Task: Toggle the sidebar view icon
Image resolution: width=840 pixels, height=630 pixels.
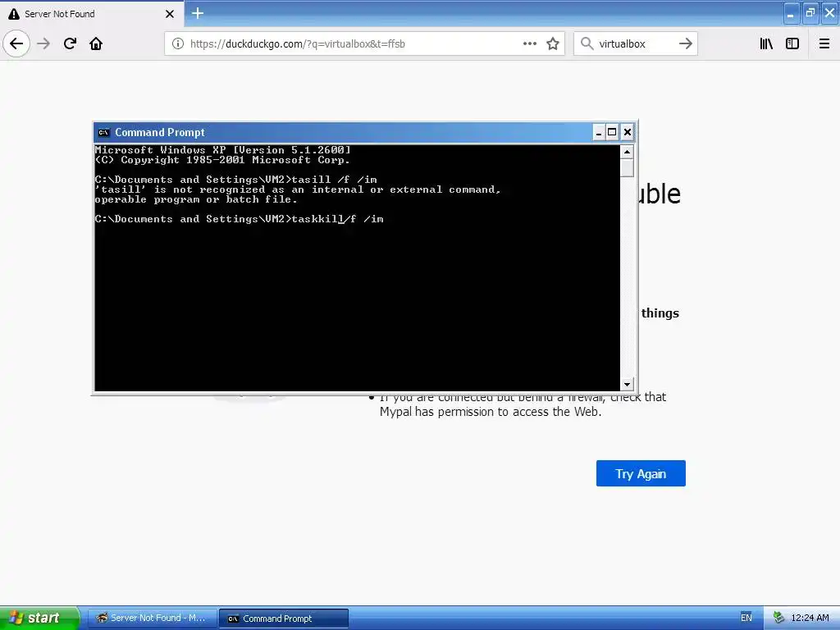Action: point(792,43)
